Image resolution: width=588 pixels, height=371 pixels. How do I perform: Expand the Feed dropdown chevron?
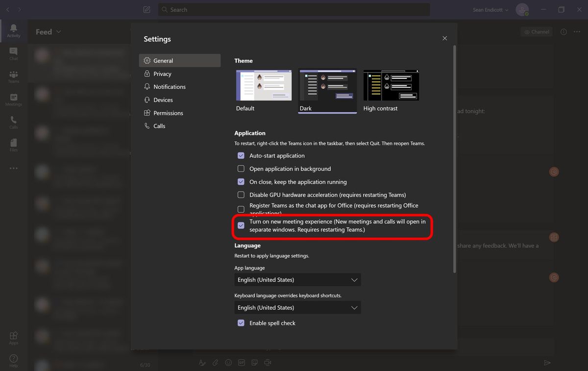tap(59, 31)
